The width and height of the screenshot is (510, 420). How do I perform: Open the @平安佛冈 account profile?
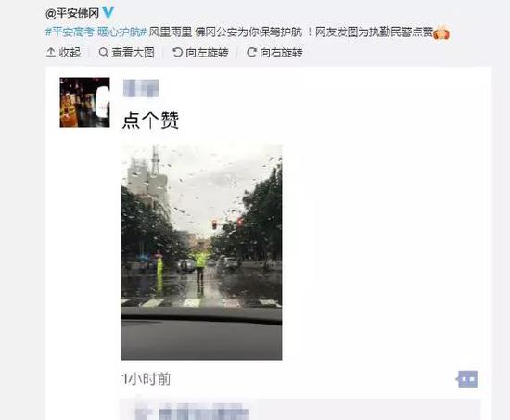[72, 13]
